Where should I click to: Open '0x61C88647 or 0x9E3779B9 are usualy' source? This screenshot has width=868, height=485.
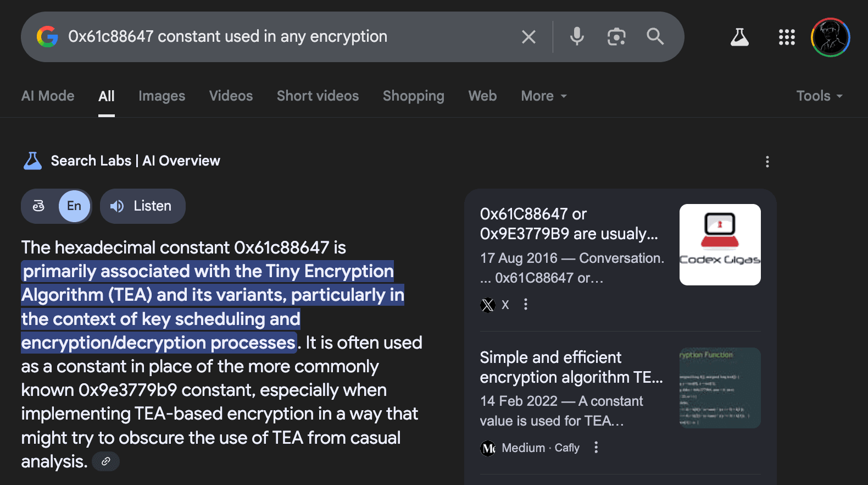[569, 224]
